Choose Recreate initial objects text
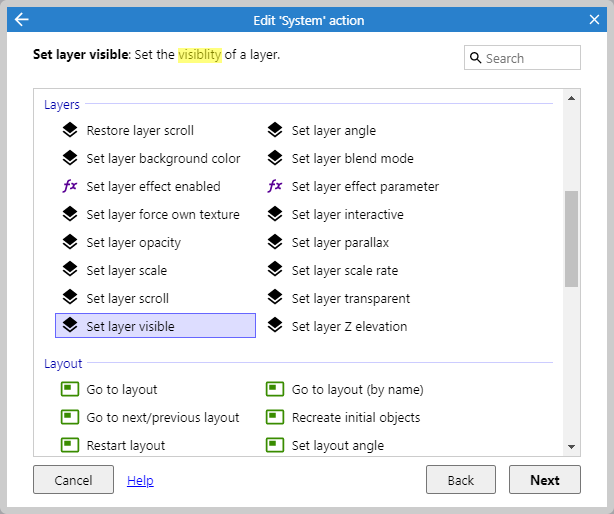614x514 pixels. point(356,418)
